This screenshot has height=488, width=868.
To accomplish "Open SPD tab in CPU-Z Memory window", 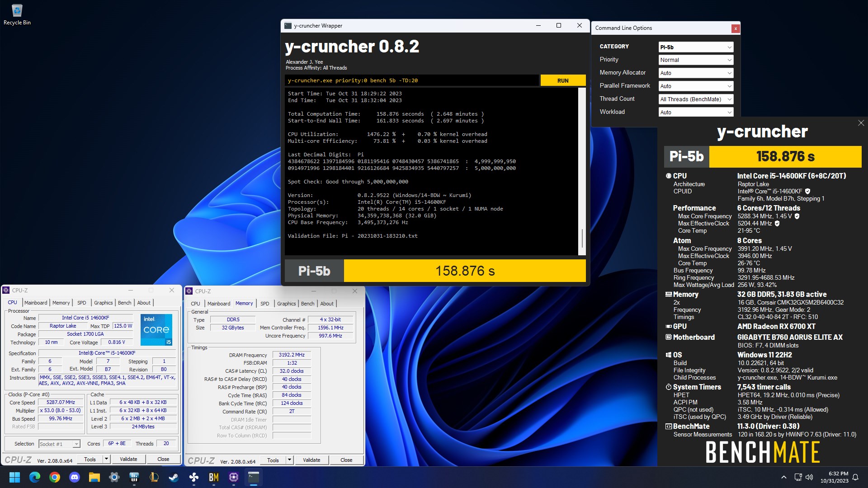I will click(264, 304).
